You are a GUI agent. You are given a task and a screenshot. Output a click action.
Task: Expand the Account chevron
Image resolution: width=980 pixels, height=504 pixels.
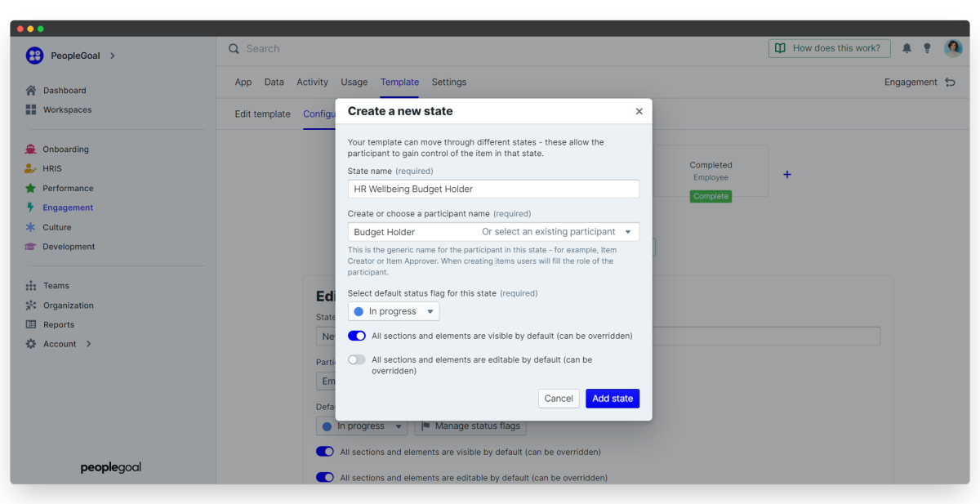coord(88,344)
